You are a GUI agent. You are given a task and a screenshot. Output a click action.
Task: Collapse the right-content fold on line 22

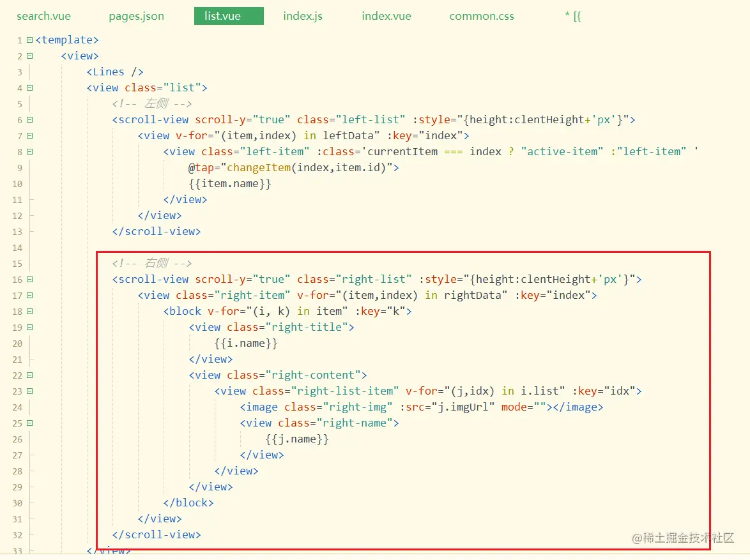coord(29,375)
